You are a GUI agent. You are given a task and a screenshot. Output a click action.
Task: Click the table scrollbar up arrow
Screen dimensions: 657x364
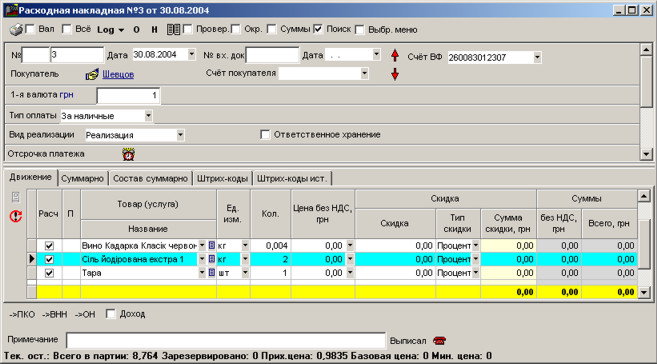(644, 195)
